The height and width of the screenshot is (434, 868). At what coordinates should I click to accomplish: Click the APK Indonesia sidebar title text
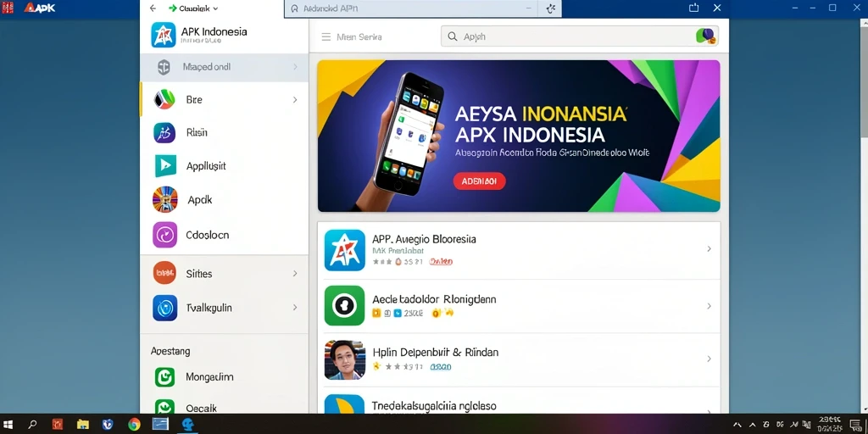214,31
